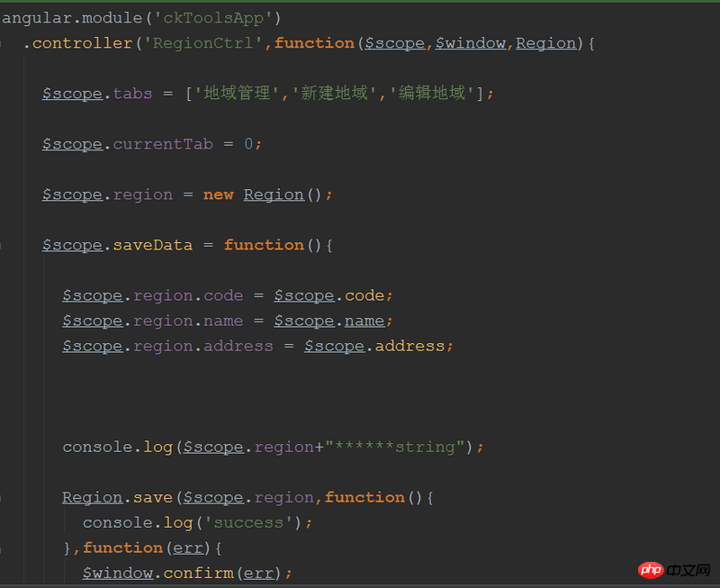Click the '编辑地域' string in tabs array
The height and width of the screenshot is (588, 720).
click(432, 94)
